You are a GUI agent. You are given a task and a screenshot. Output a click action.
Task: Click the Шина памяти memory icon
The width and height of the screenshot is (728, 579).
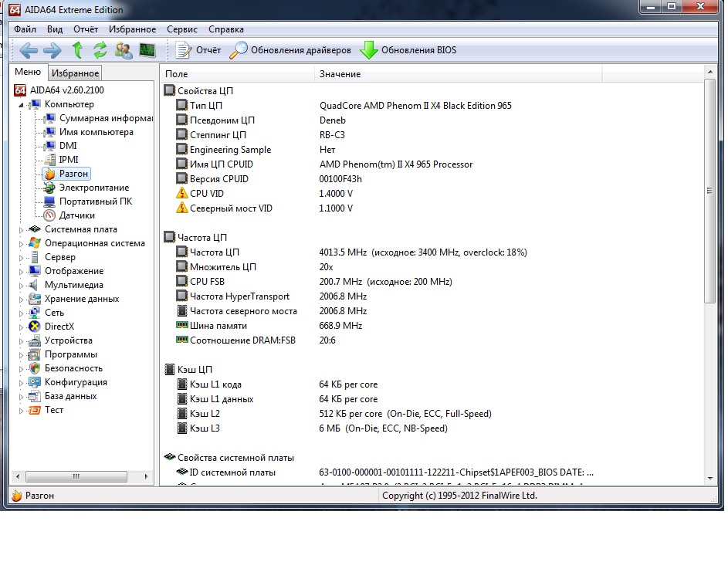(182, 325)
